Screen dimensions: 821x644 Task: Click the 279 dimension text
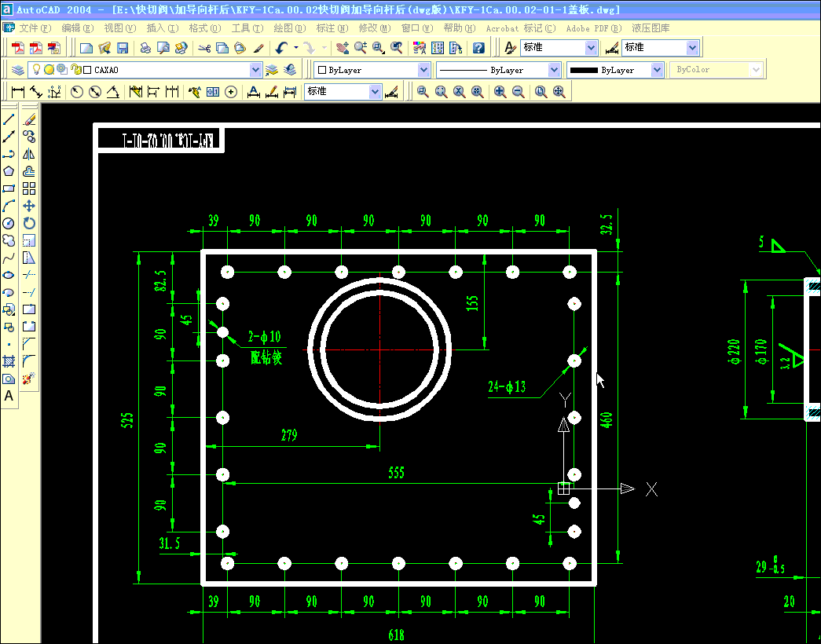(289, 435)
